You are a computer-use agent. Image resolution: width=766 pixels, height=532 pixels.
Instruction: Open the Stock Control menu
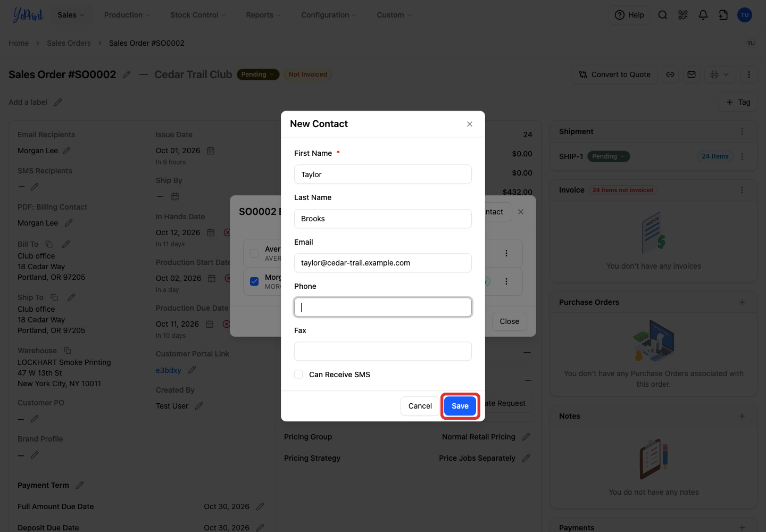[198, 15]
